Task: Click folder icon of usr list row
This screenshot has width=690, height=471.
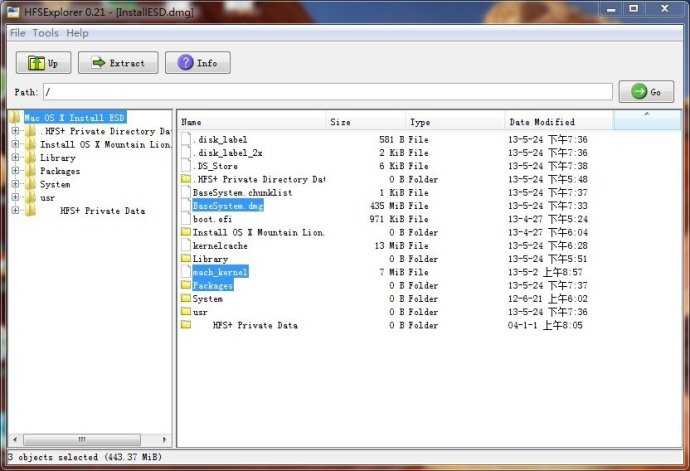Action: pos(186,311)
